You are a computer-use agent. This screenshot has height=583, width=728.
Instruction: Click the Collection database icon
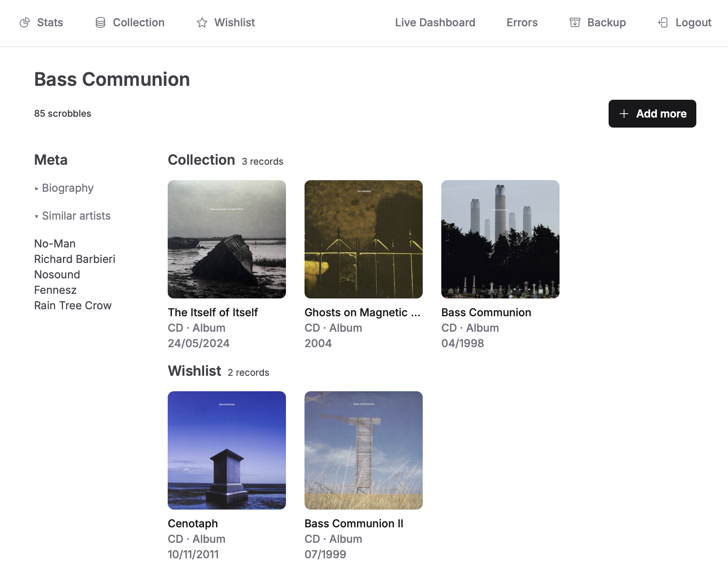(x=100, y=23)
